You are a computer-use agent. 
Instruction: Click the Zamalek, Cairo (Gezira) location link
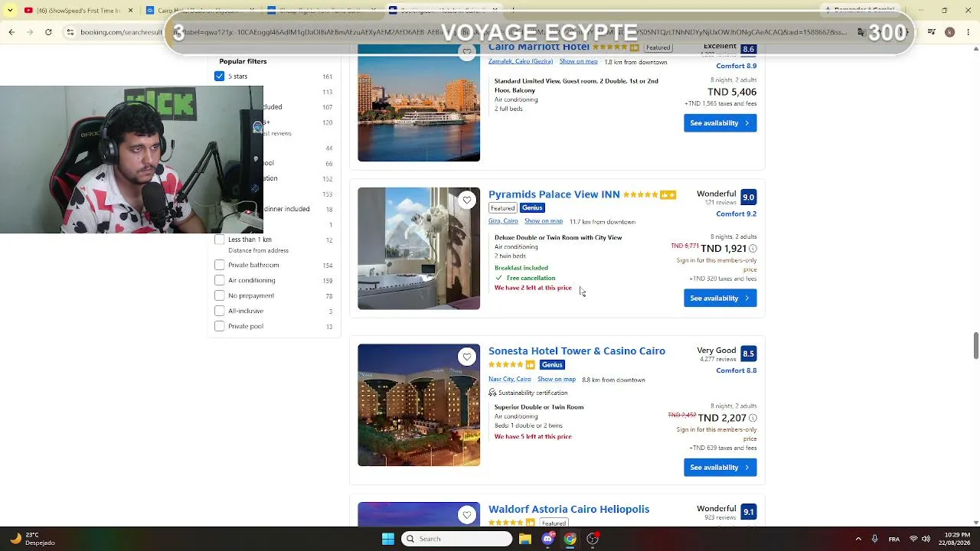[x=521, y=61]
